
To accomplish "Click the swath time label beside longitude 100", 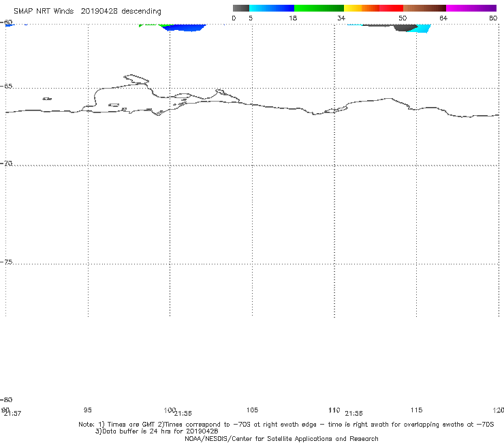I will click(183, 414).
